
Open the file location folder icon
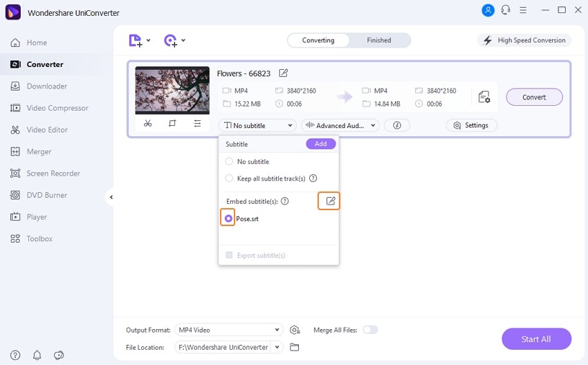pyautogui.click(x=295, y=348)
